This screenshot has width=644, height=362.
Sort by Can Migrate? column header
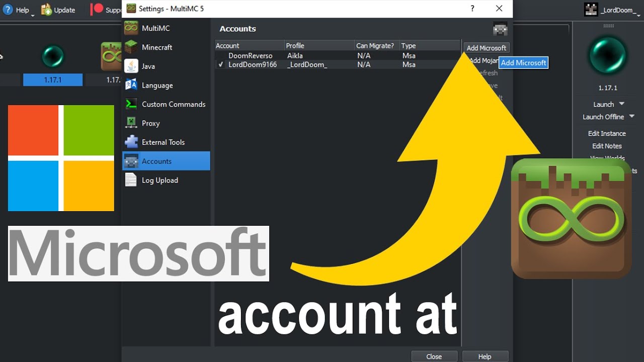click(377, 46)
